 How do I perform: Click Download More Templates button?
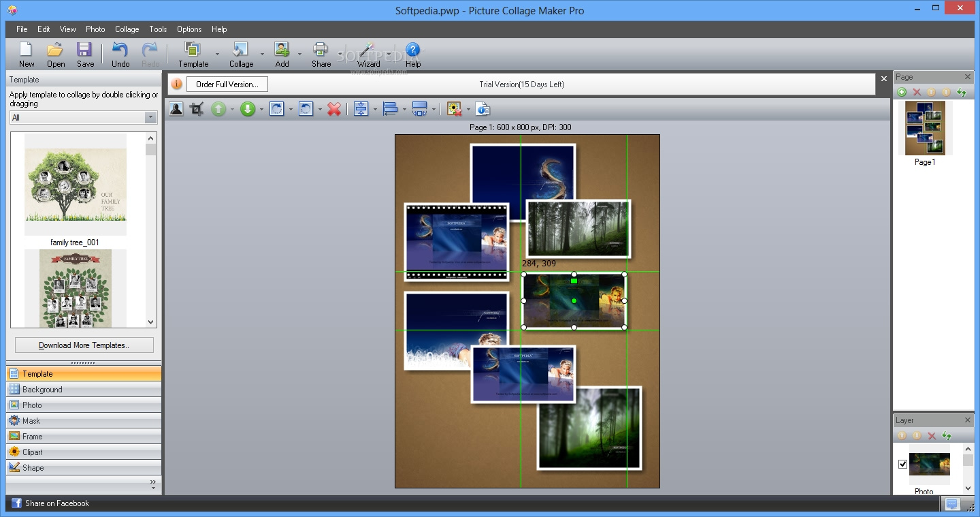(x=84, y=345)
